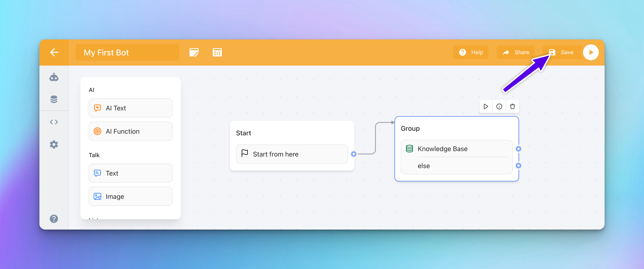The image size is (644, 269).
Task: Click the Play button on Group node
Action: click(486, 106)
